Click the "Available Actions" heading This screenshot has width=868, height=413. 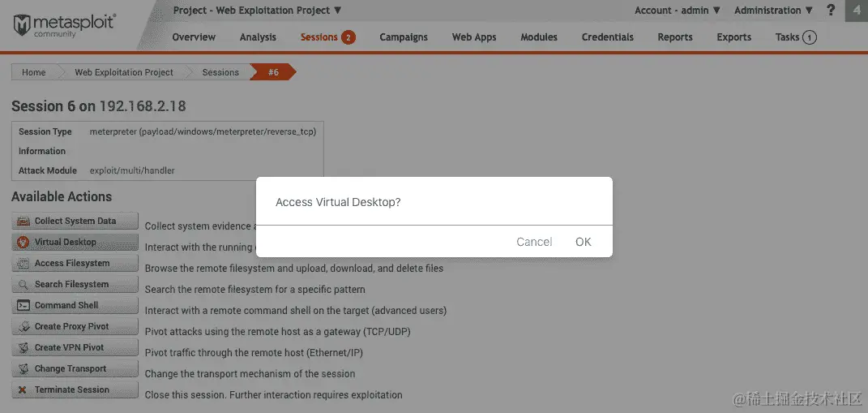(62, 197)
